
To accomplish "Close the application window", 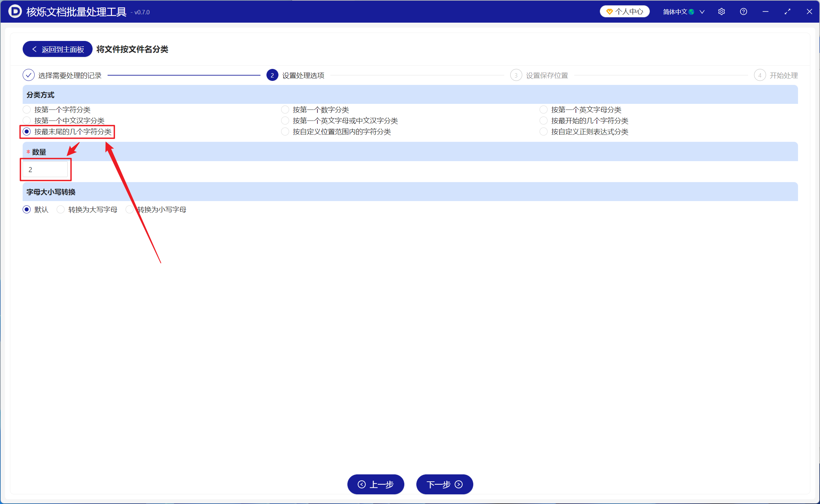I will (809, 12).
